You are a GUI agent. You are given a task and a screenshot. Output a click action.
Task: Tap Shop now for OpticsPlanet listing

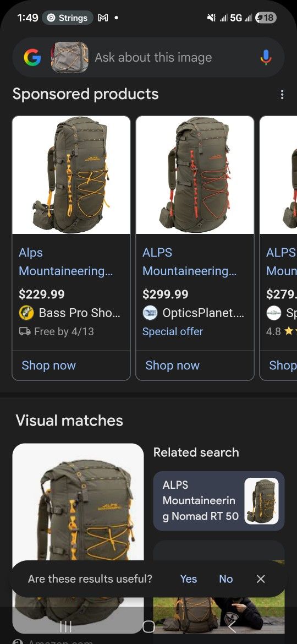[172, 365]
